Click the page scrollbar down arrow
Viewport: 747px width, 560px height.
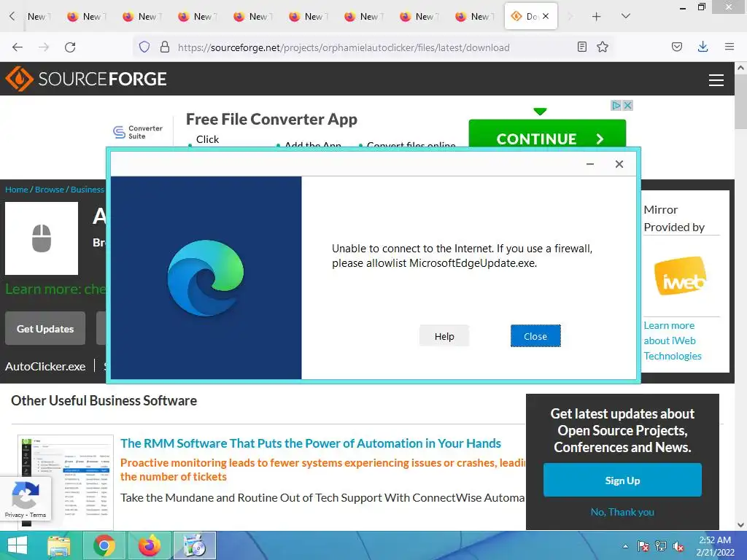tap(740, 525)
